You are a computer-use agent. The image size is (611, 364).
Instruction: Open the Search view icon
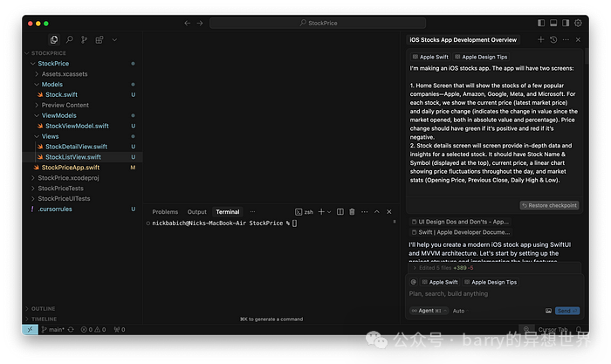69,39
